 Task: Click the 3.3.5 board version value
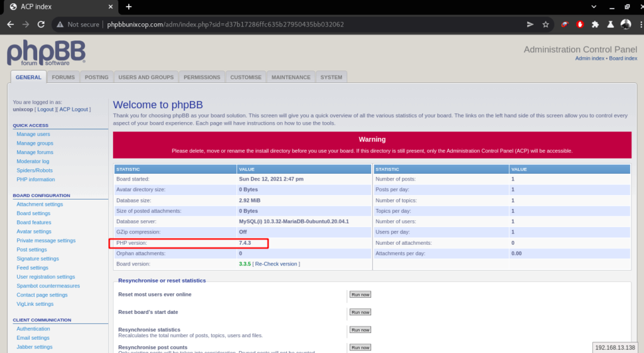click(x=245, y=264)
